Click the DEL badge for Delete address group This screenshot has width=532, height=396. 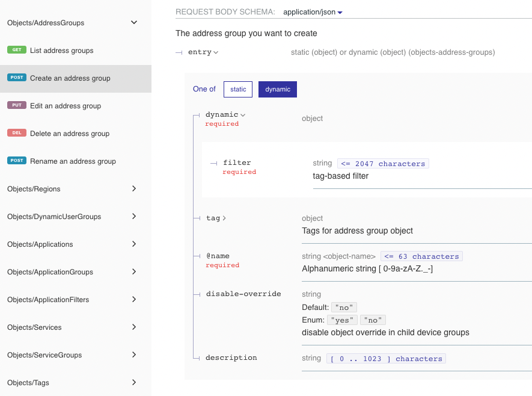[x=17, y=133]
